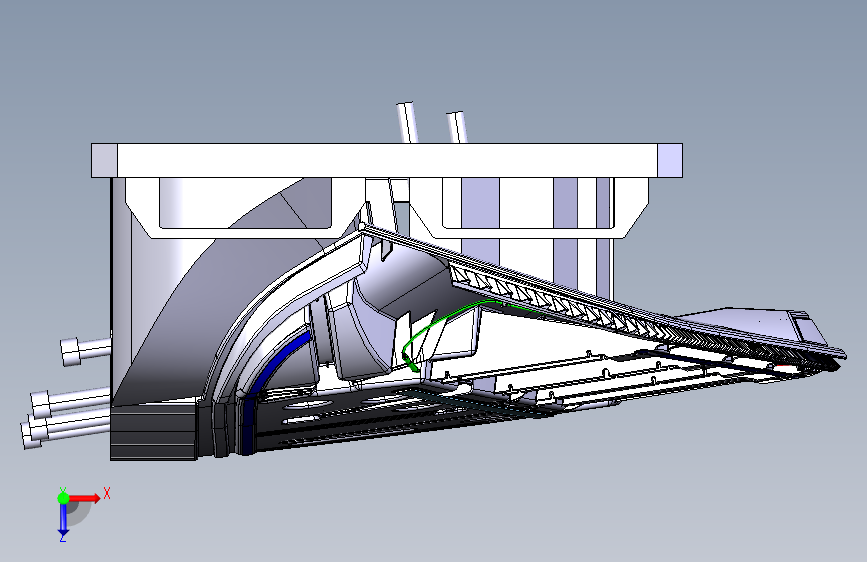Viewport: 867px width, 562px height.
Task: Select the flat rectangular top plate of the model
Action: 387,160
